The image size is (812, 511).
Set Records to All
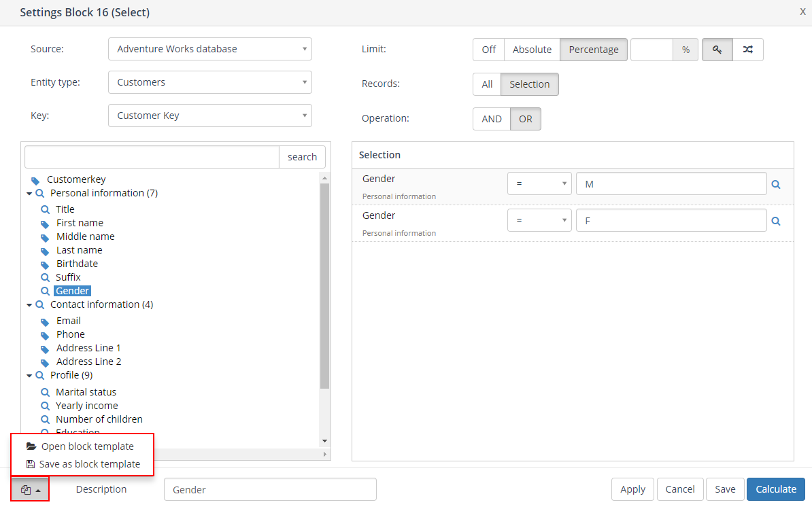coord(487,84)
